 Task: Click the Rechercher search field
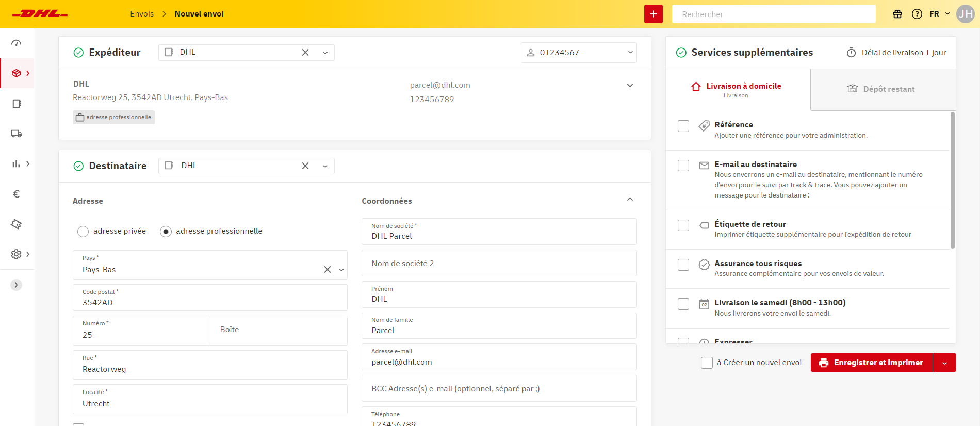point(774,14)
